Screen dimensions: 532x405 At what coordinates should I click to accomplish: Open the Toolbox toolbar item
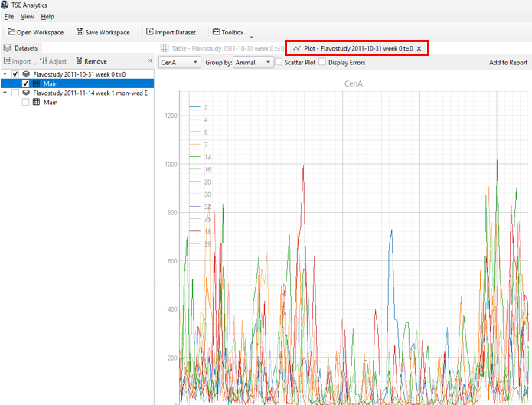[227, 32]
